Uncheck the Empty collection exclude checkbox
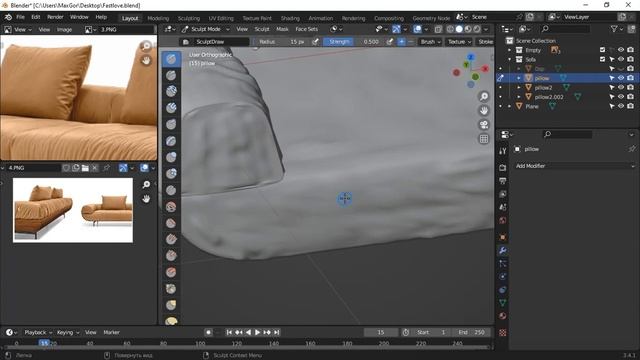 point(602,50)
